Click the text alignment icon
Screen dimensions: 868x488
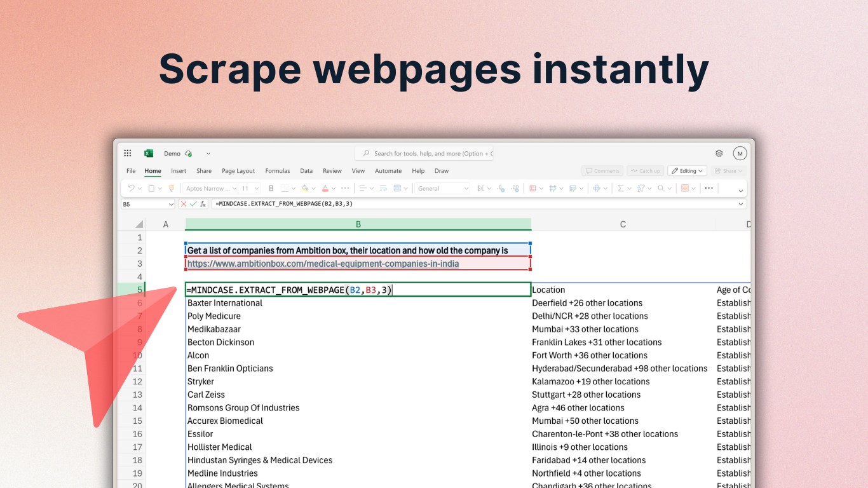pyautogui.click(x=363, y=188)
